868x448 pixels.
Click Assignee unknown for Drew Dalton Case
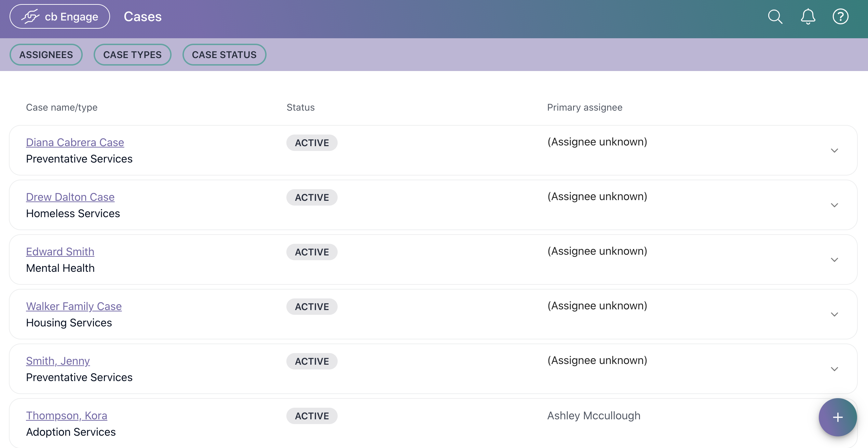pyautogui.click(x=597, y=196)
